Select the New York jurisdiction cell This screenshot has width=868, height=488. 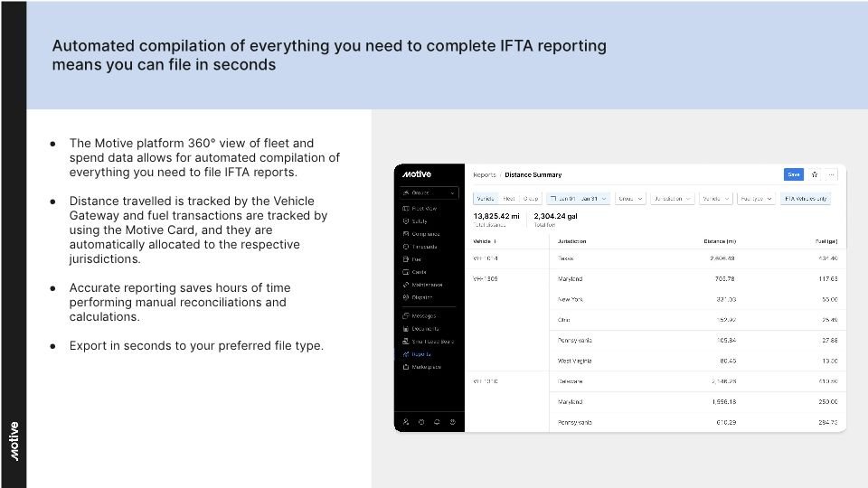tap(571, 299)
